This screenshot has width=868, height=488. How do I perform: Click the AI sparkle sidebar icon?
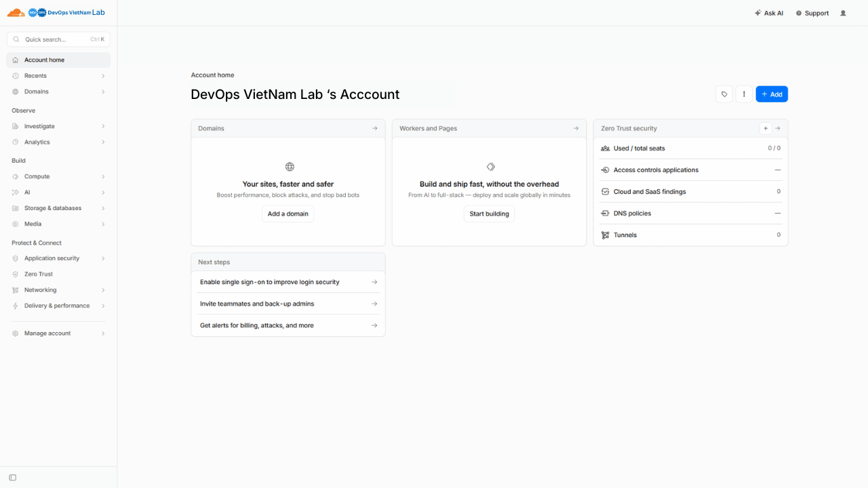click(16, 192)
